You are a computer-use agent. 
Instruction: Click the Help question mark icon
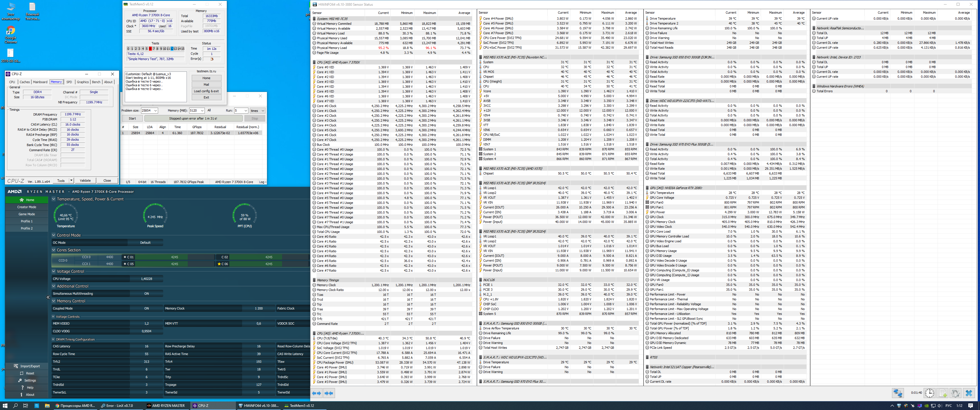(x=23, y=388)
